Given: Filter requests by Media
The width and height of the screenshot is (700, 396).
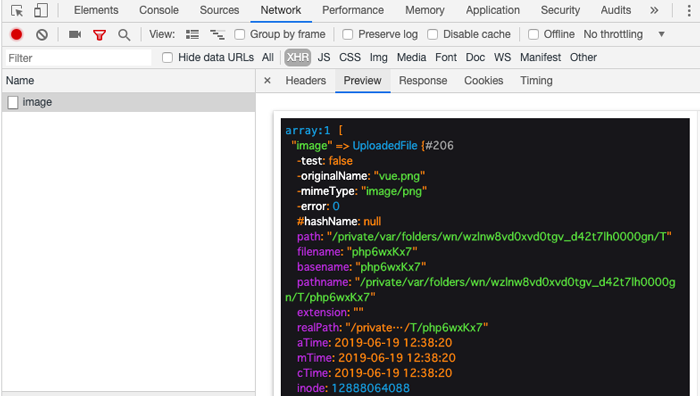Looking at the screenshot, I should point(412,58).
